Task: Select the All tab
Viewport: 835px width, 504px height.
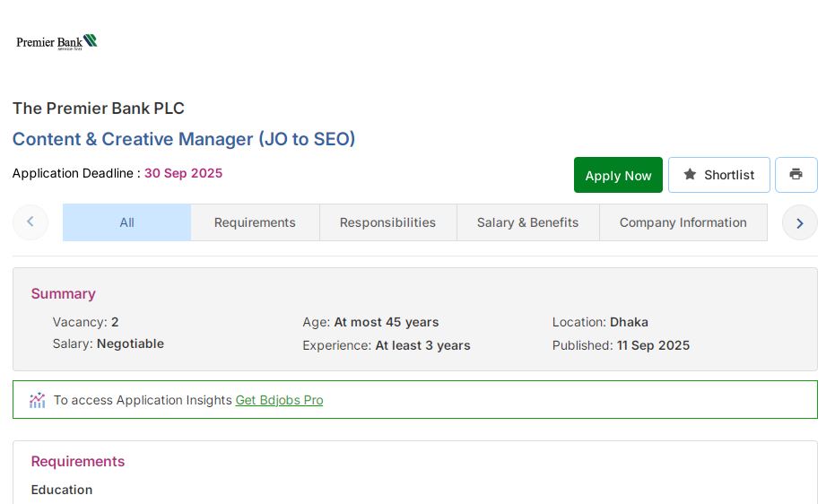Action: tap(126, 222)
